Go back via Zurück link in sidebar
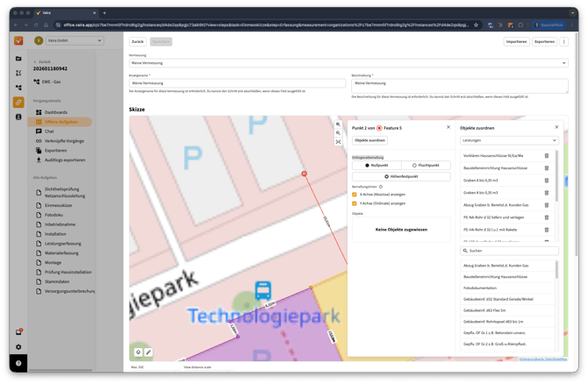 tap(42, 61)
